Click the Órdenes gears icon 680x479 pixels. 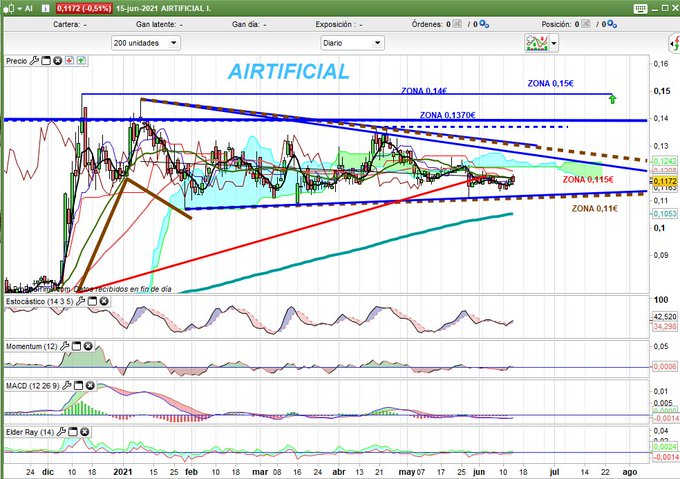pos(484,24)
